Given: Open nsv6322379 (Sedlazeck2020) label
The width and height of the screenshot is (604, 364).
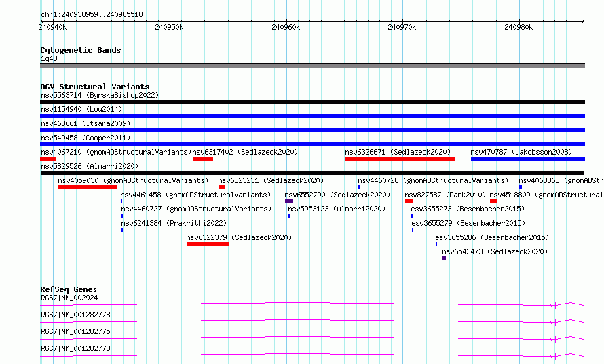Looking at the screenshot, I should (239, 237).
